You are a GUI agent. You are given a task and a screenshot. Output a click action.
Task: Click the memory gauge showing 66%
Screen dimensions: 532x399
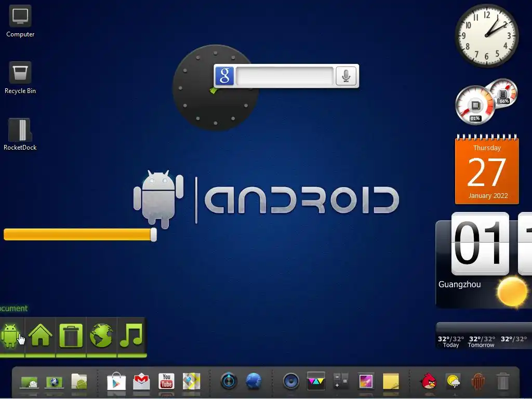coord(504,92)
